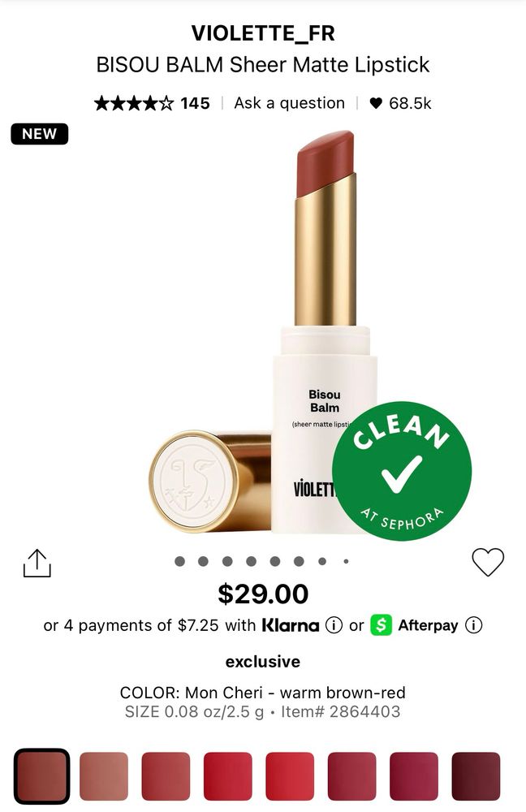Tap the share icon below the product image
This screenshot has height=812, width=526.
[37, 563]
